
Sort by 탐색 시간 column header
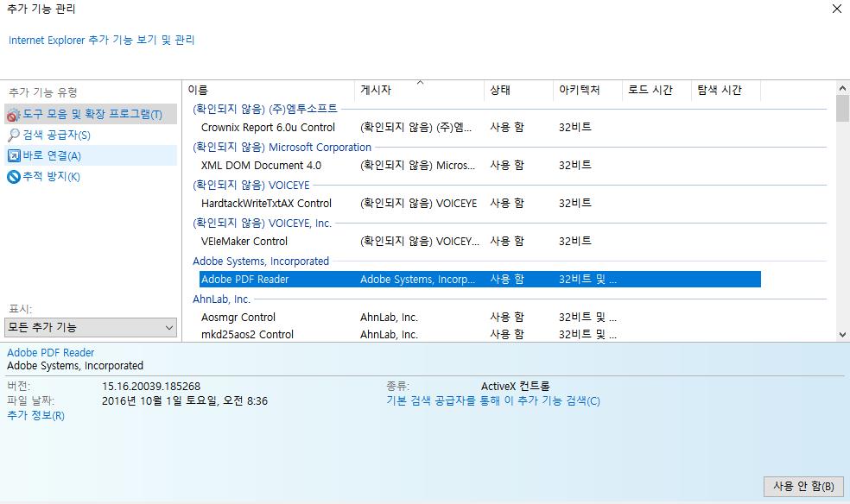[x=726, y=91]
